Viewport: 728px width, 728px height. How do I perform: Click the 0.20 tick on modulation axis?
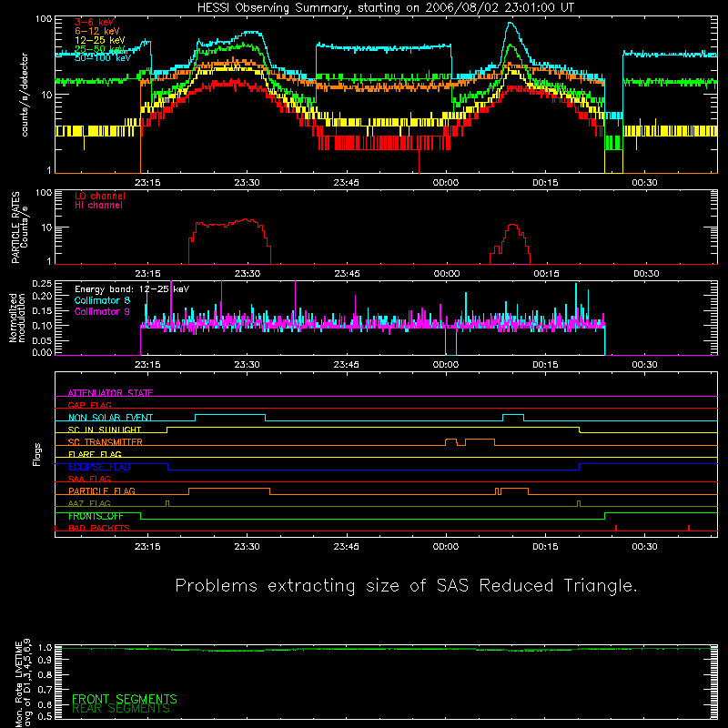[42, 296]
